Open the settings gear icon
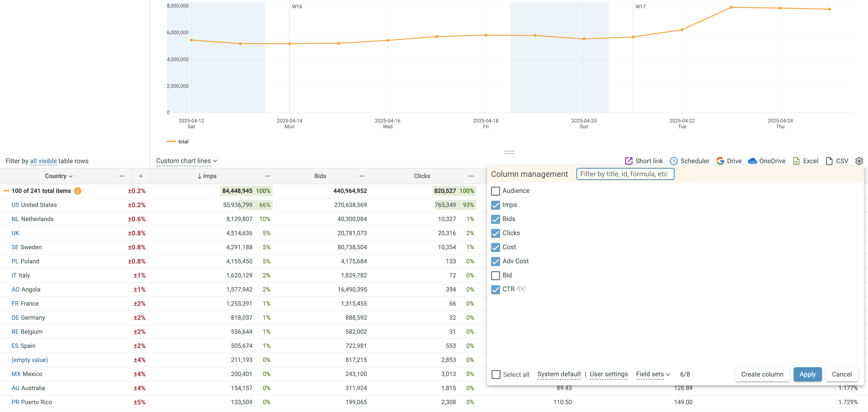This screenshot has height=412, width=868. point(859,161)
